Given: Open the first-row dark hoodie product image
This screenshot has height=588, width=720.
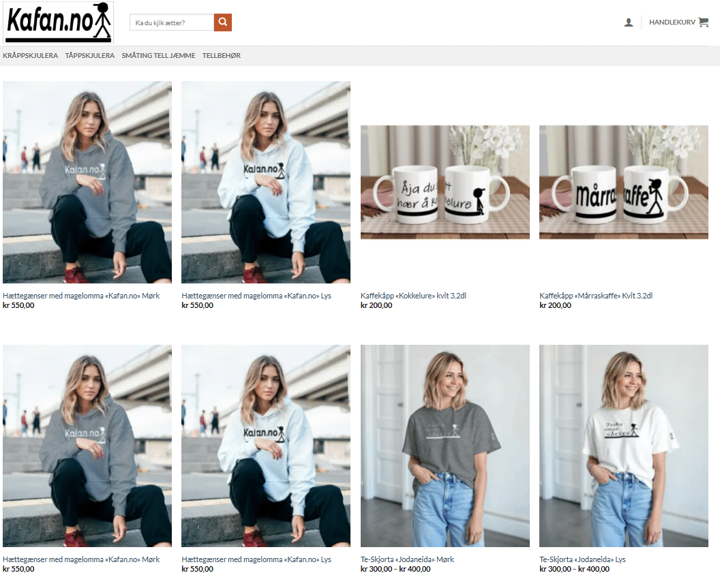Looking at the screenshot, I should [x=87, y=182].
